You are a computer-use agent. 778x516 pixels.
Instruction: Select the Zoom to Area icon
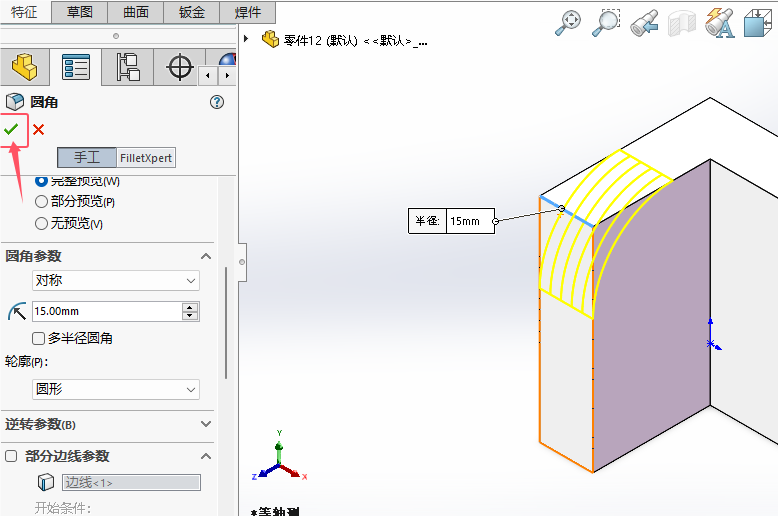(x=606, y=22)
